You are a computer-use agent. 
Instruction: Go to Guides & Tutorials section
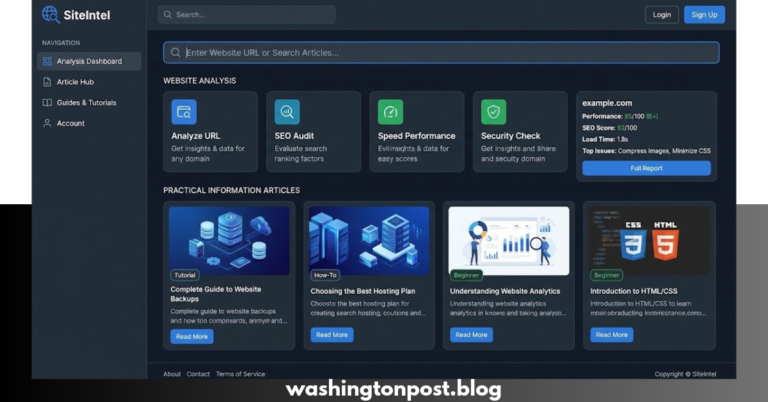89,102
